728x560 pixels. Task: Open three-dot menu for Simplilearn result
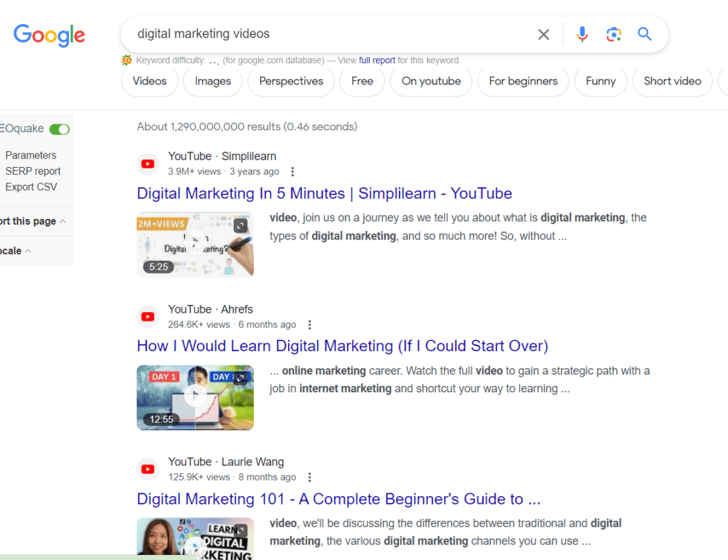point(292,172)
